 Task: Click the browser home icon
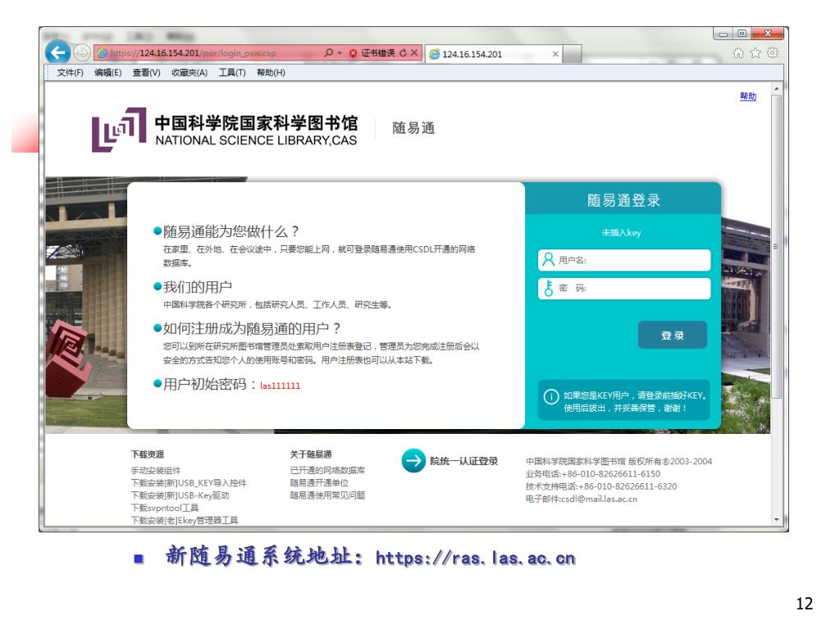pos(738,52)
